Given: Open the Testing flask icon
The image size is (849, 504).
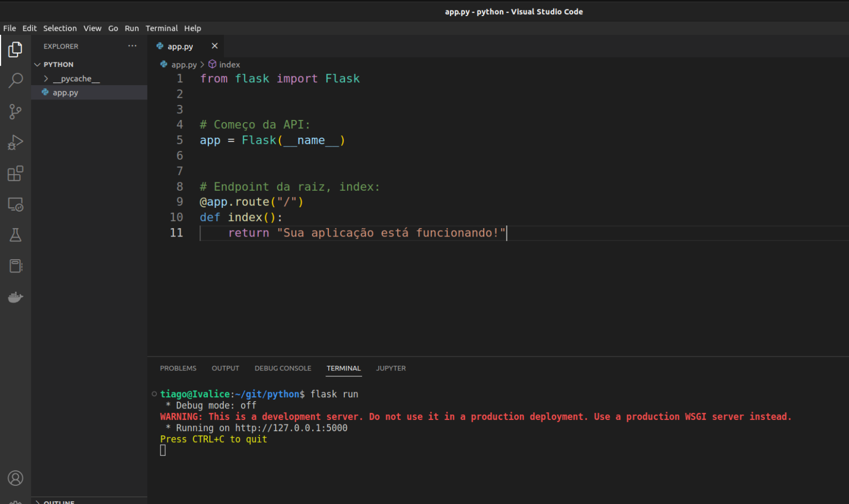Looking at the screenshot, I should click(15, 235).
